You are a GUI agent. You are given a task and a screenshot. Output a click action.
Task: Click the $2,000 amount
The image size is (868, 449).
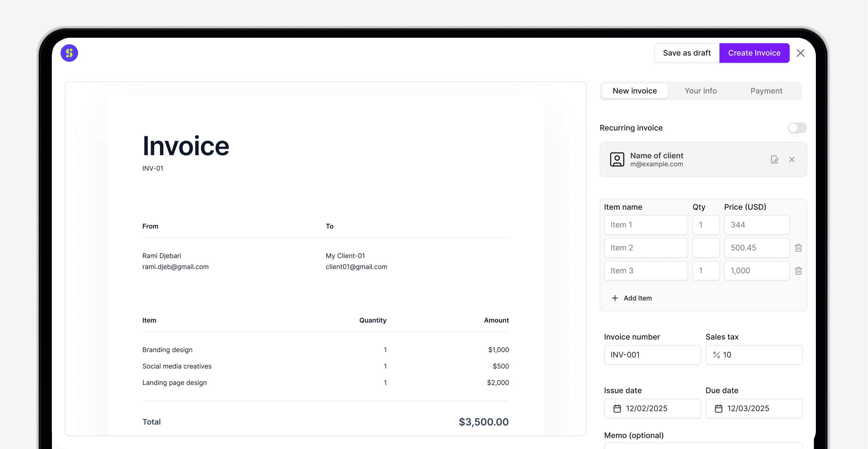(498, 383)
